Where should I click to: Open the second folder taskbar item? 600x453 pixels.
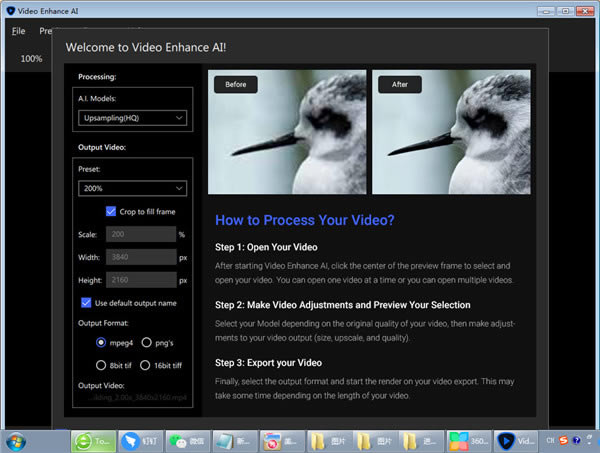375,442
